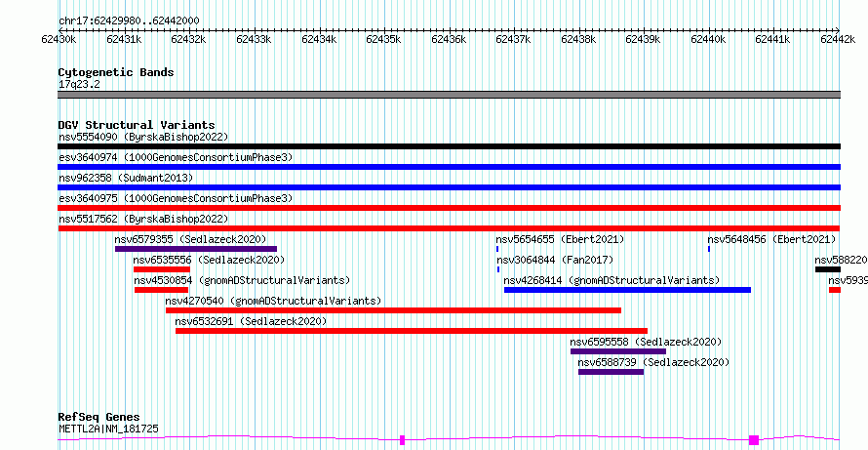Select the nsv6579355 Sedlazeck2020 purple bar
Screen dimensions: 868x450
[x=196, y=249]
